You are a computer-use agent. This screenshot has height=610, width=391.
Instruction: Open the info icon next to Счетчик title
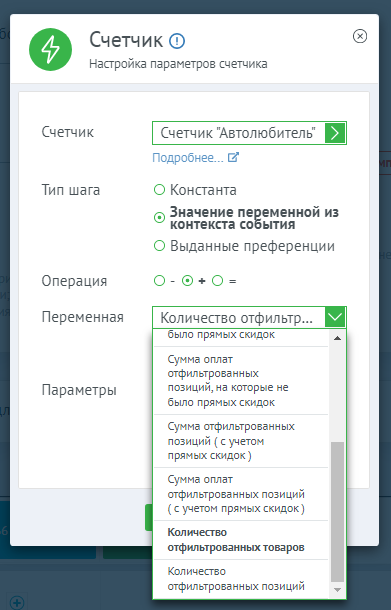(x=177, y=40)
